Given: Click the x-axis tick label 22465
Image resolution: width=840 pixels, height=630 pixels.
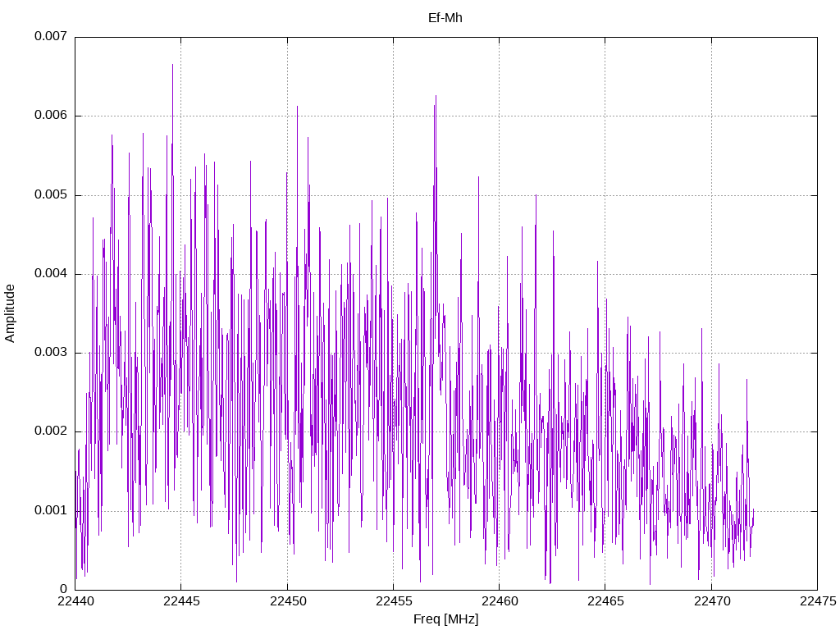Looking at the screenshot, I should coord(606,601).
